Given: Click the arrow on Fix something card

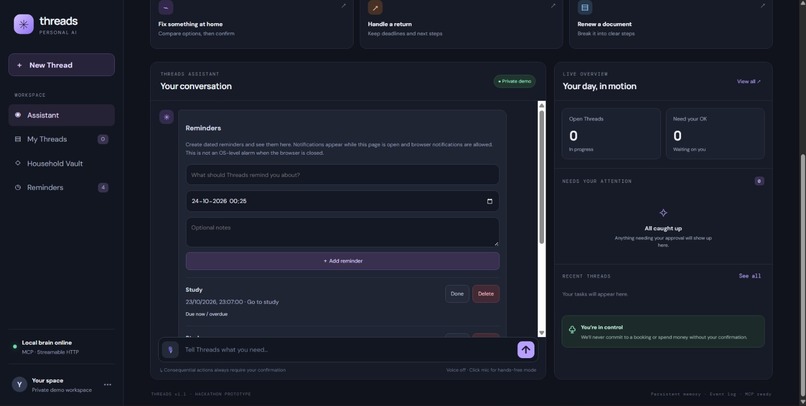Looking at the screenshot, I should point(343,6).
